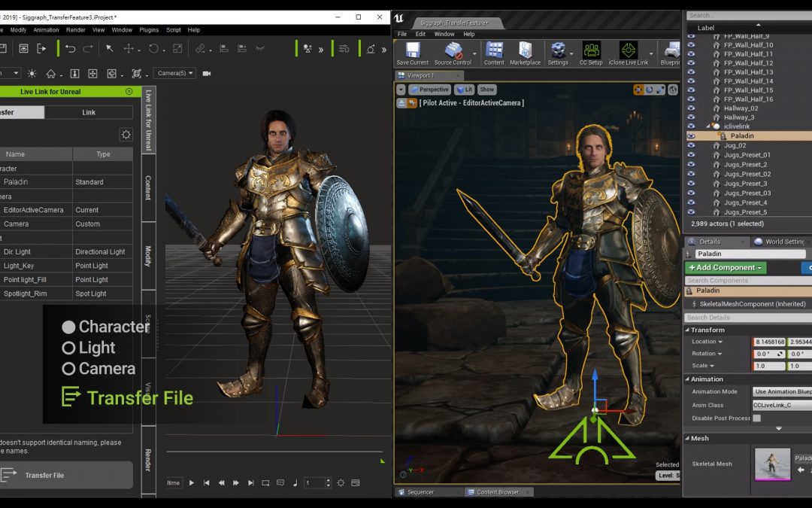Open the Camera(5) dropdown
Viewport: 812px width, 508px height.
[174, 74]
